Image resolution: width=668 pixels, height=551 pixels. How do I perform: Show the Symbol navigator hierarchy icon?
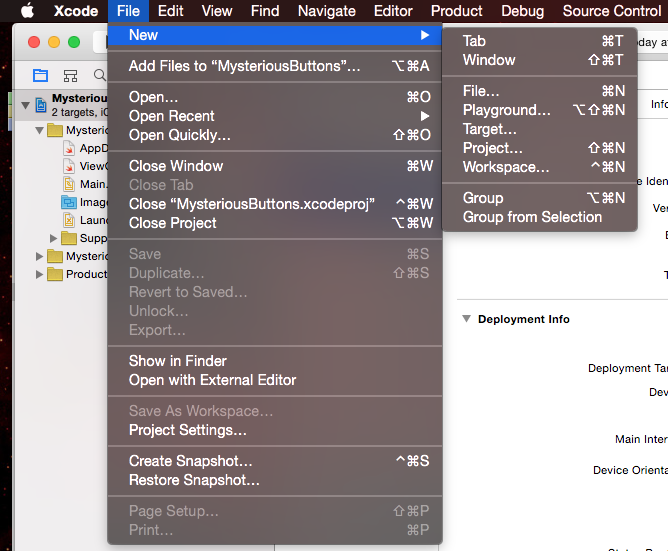click(70, 76)
